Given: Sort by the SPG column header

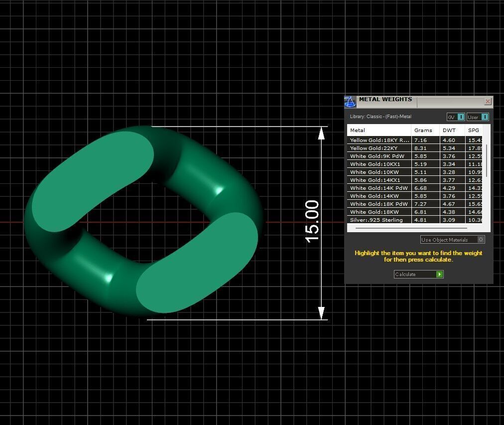Looking at the screenshot, I should tap(474, 130).
